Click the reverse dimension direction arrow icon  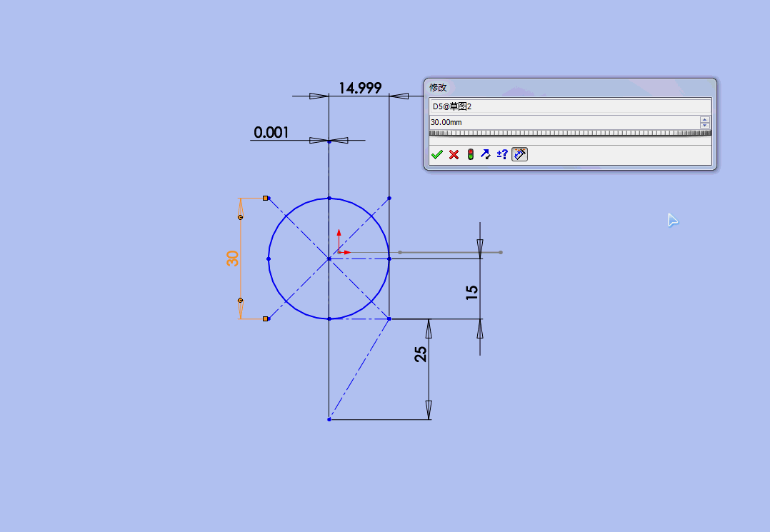click(486, 154)
